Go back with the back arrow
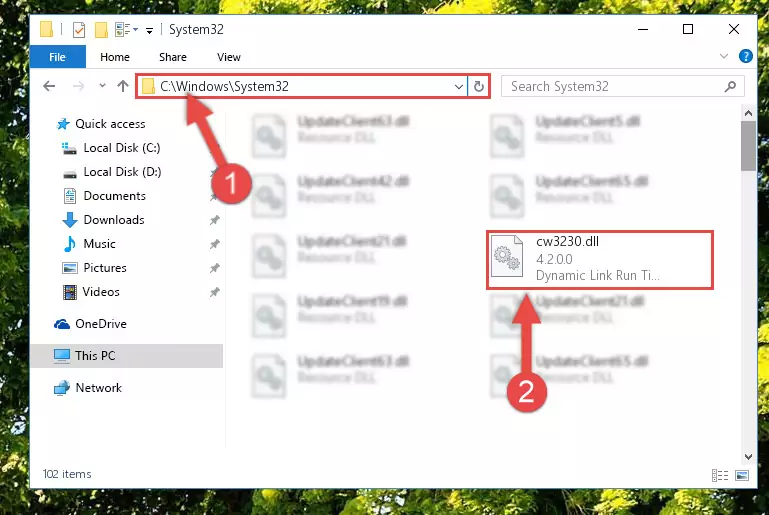This screenshot has width=769, height=515. [x=49, y=86]
